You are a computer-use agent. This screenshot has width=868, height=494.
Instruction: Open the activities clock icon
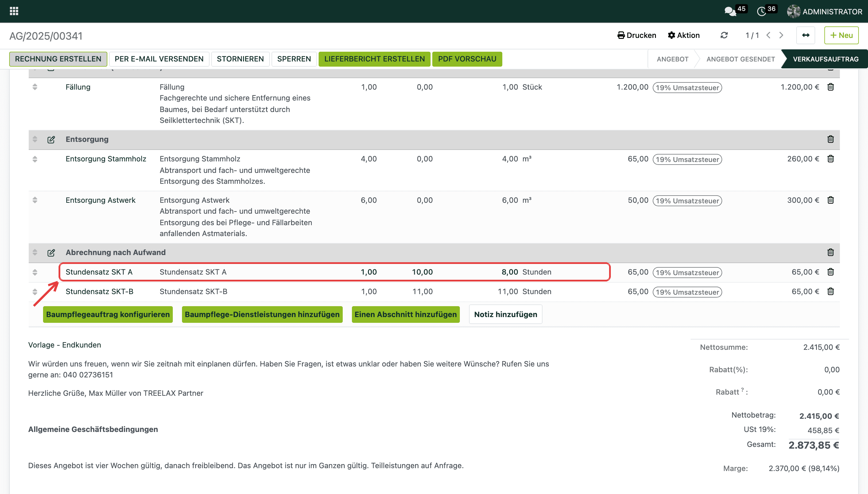click(762, 11)
